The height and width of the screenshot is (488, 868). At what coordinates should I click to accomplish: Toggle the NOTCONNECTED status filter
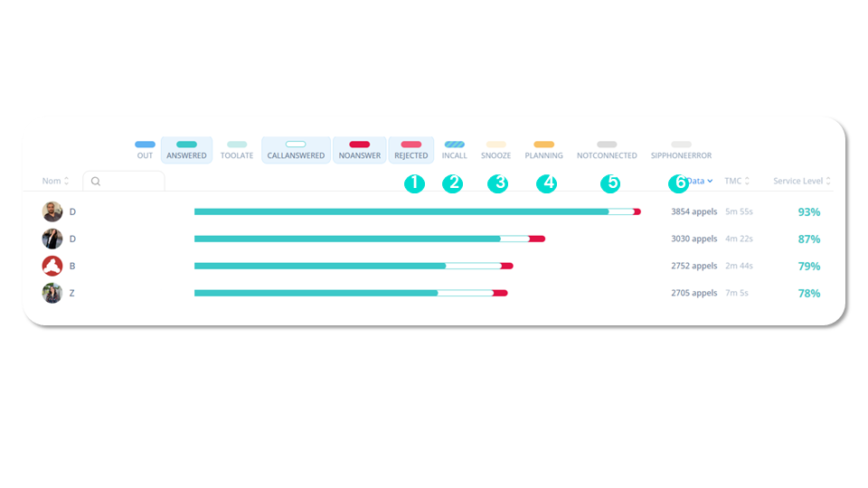pyautogui.click(x=608, y=150)
